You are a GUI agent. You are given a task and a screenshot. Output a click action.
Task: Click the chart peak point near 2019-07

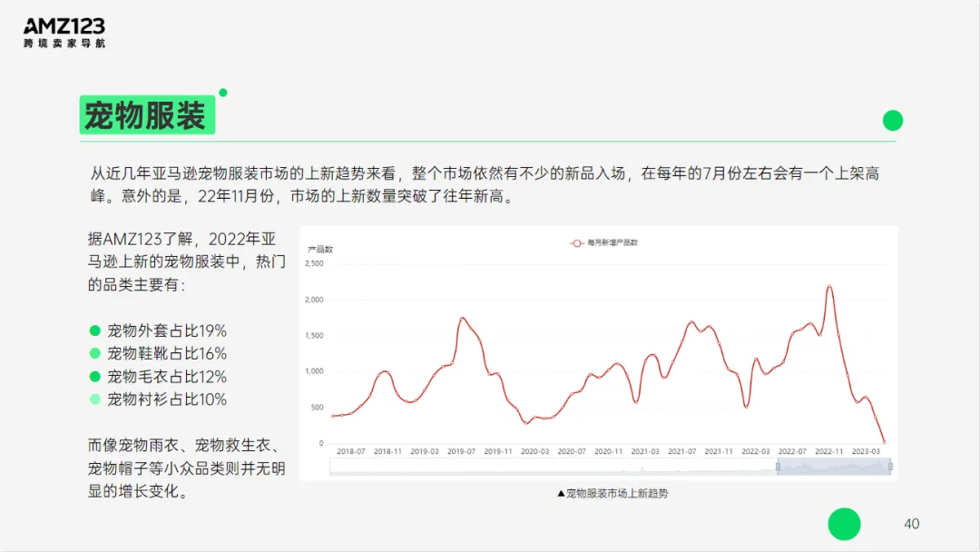[x=462, y=318]
